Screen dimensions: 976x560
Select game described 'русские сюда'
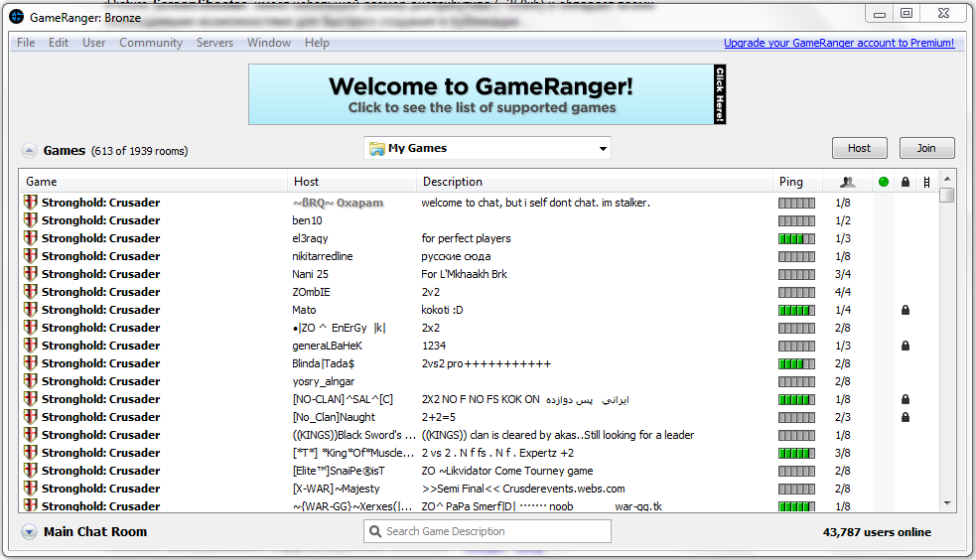[x=478, y=256]
